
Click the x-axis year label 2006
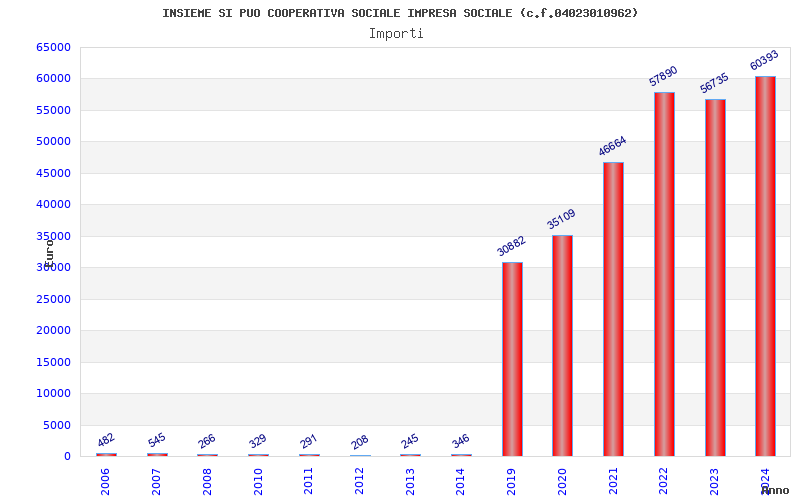coord(105,482)
